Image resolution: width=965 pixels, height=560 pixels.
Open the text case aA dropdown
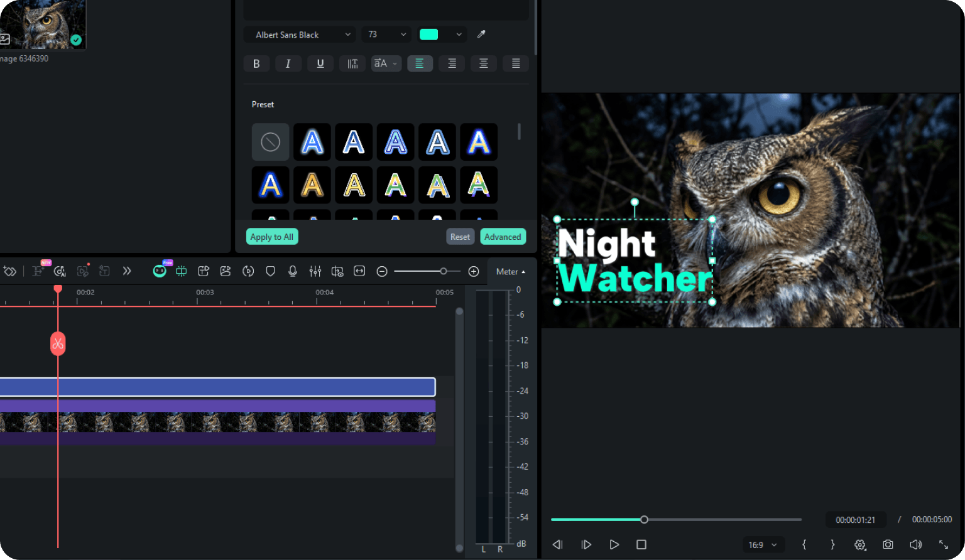pyautogui.click(x=386, y=63)
